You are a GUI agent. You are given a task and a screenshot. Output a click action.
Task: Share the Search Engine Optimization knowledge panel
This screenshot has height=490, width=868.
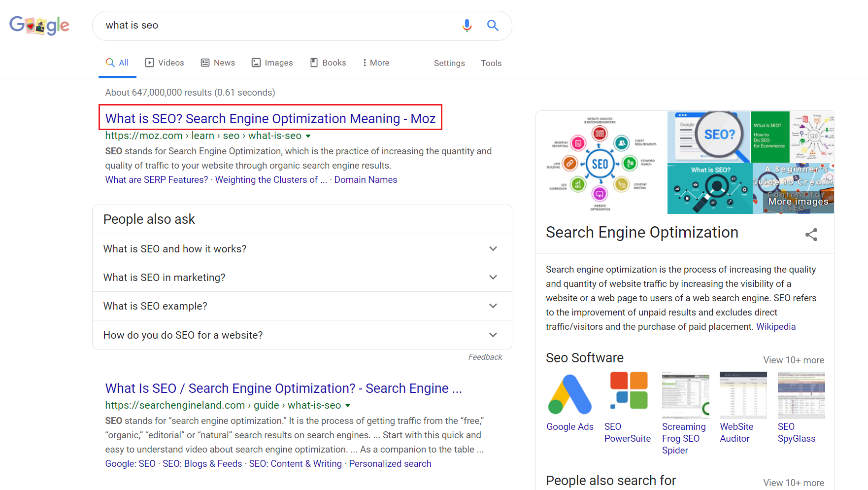pos(811,235)
